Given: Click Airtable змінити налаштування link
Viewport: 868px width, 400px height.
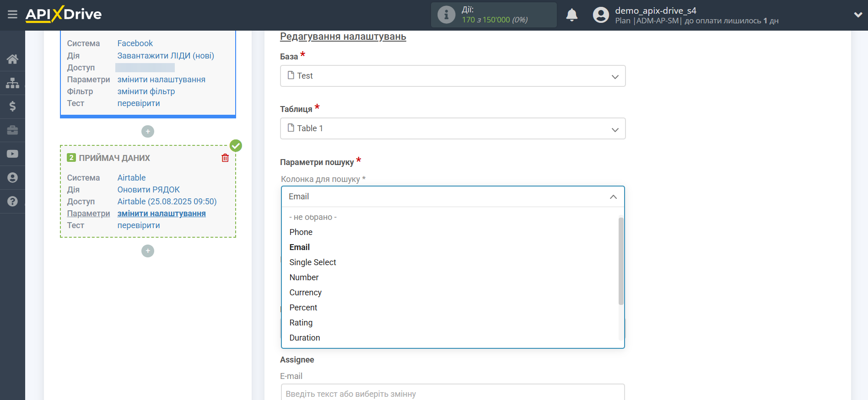Looking at the screenshot, I should tap(162, 213).
